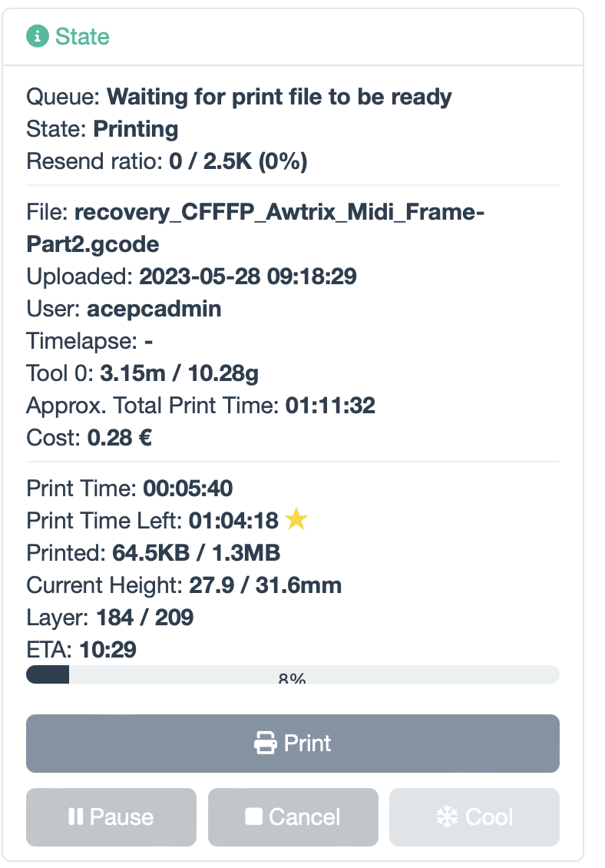Viewport: 605px width, 868px height.
Task: Click the printer icon on the Print button
Action: pyautogui.click(x=266, y=743)
